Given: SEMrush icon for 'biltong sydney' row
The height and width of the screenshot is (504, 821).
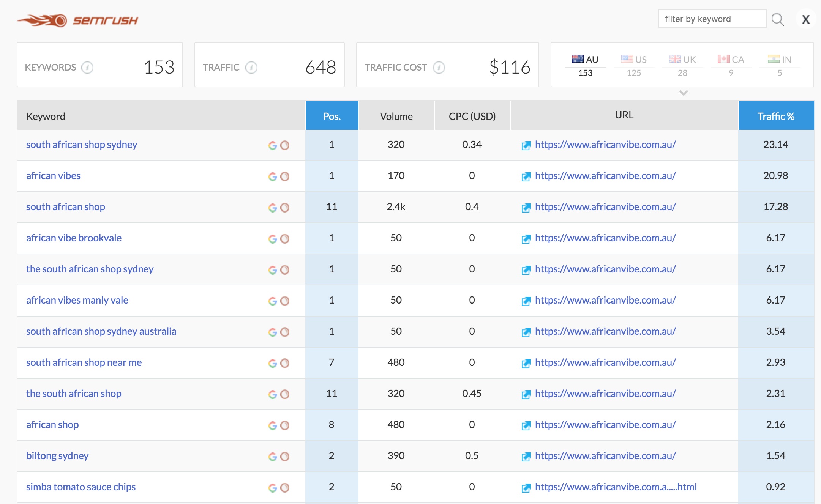Looking at the screenshot, I should (285, 457).
